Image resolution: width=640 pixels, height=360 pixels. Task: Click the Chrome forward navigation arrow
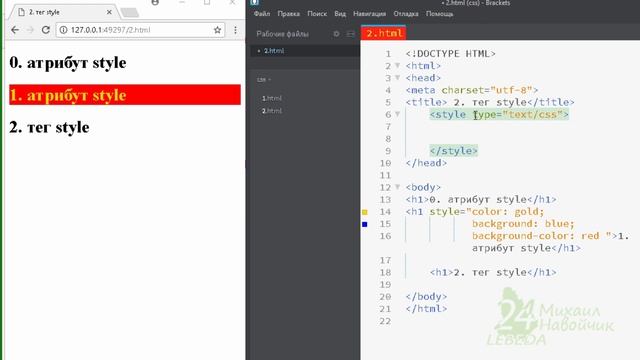(x=30, y=30)
